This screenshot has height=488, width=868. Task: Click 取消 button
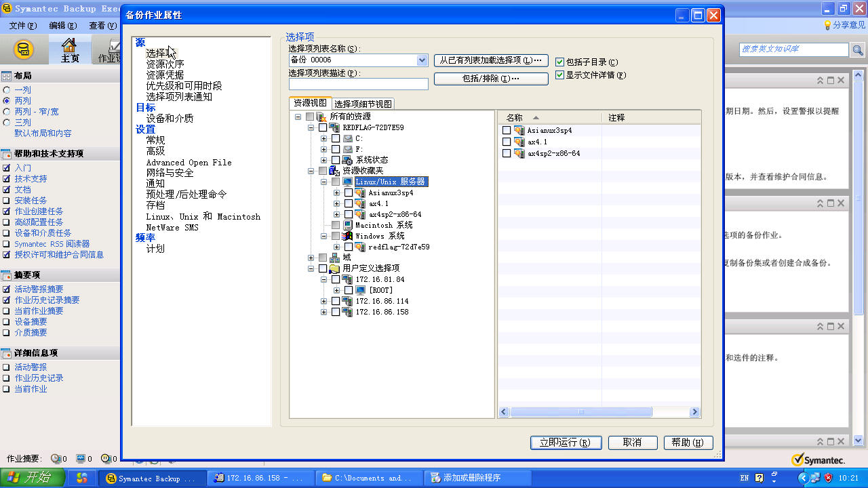632,443
